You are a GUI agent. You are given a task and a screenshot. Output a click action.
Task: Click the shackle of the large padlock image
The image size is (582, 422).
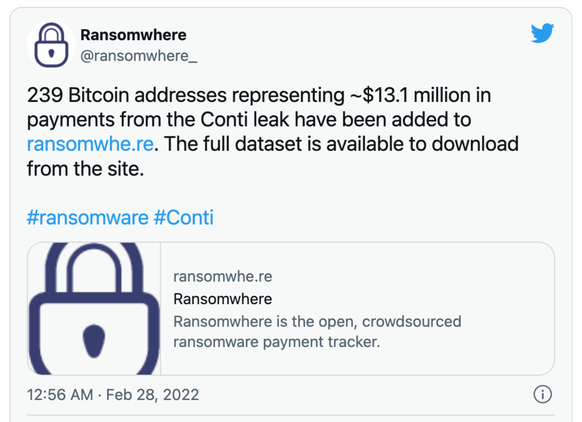click(94, 267)
